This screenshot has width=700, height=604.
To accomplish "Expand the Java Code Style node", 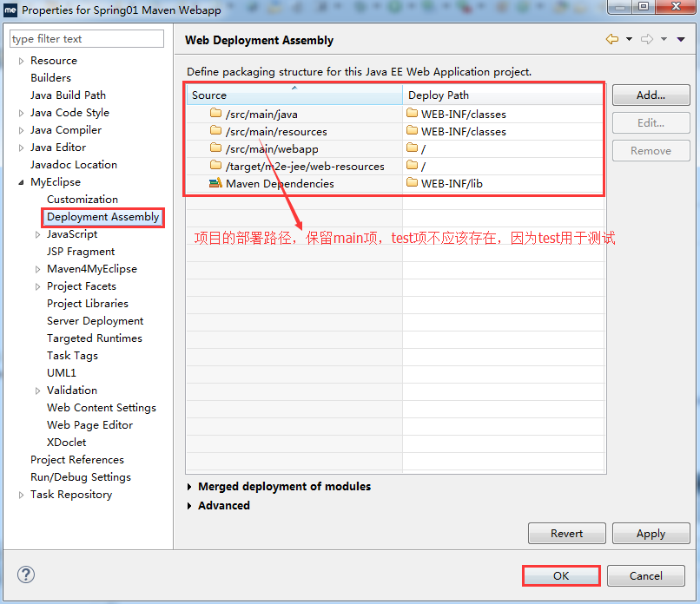I will pyautogui.click(x=21, y=114).
